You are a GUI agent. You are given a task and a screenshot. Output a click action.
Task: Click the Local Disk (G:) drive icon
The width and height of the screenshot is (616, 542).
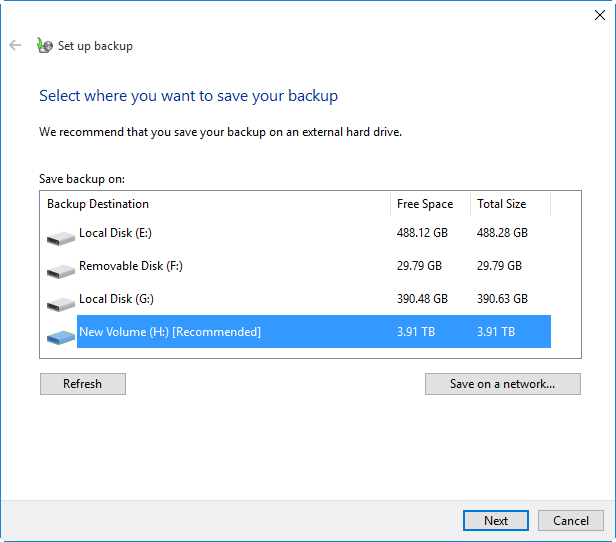pos(61,304)
